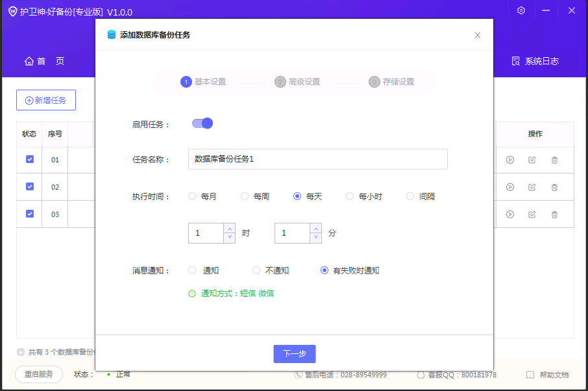Close the add database backup dialog
The width and height of the screenshot is (588, 391).
tap(478, 35)
